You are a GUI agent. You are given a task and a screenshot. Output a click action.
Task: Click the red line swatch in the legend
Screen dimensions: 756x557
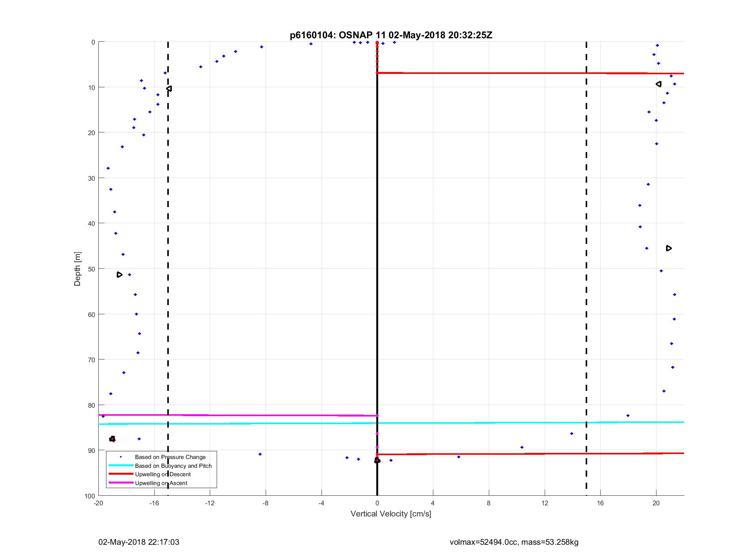pos(121,474)
